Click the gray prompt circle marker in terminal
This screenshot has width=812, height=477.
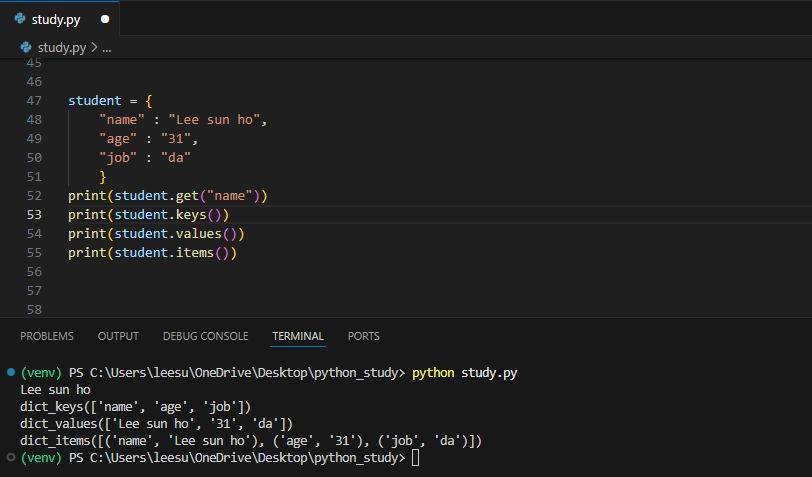click(11, 457)
